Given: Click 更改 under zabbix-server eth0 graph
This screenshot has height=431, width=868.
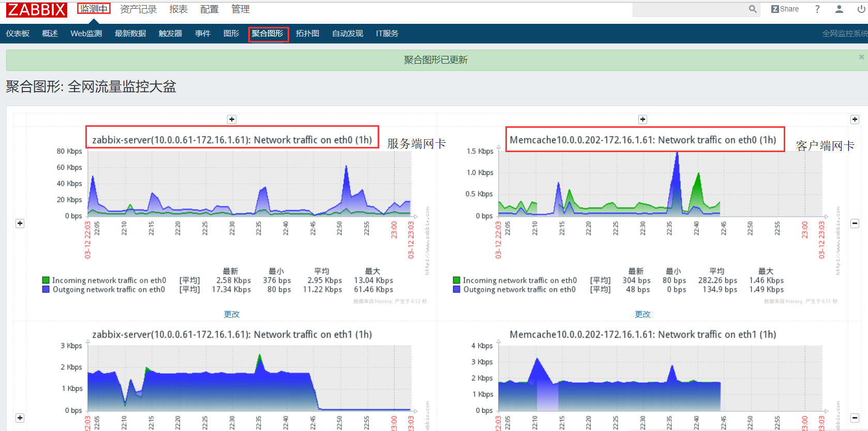Looking at the screenshot, I should (x=232, y=314).
